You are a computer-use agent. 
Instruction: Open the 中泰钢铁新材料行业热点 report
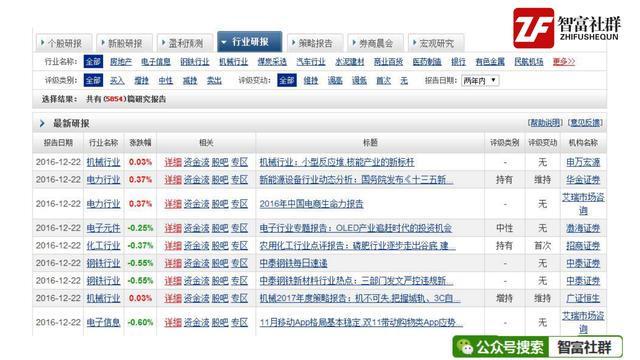[356, 281]
